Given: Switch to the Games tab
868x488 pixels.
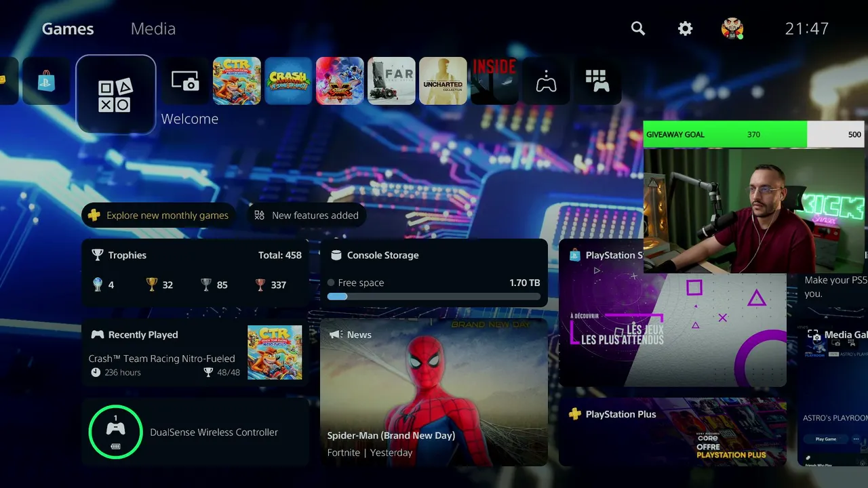Looking at the screenshot, I should point(68,28).
